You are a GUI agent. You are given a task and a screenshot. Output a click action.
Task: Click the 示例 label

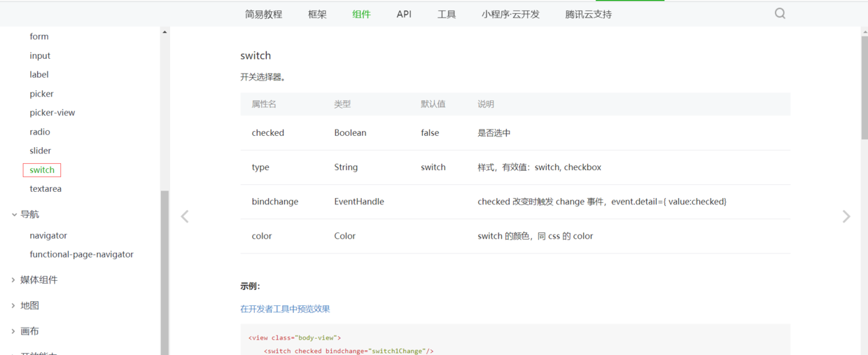click(250, 286)
